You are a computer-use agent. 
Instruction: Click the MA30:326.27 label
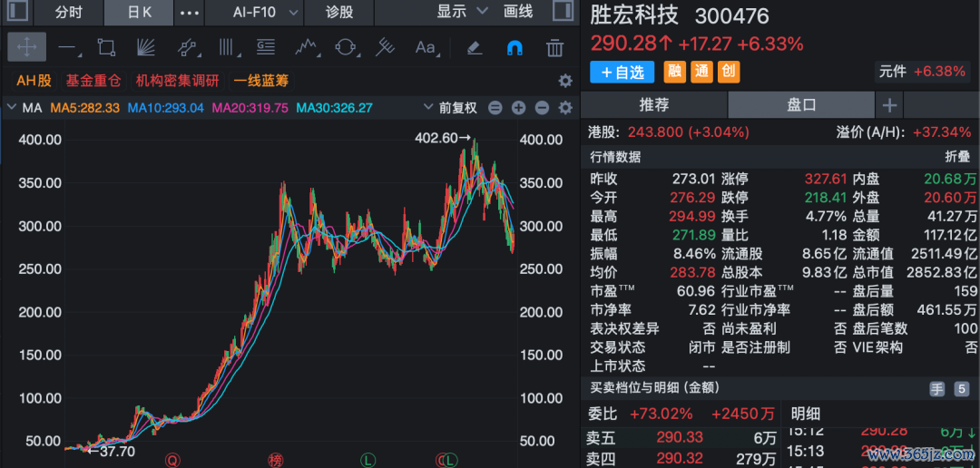(334, 107)
